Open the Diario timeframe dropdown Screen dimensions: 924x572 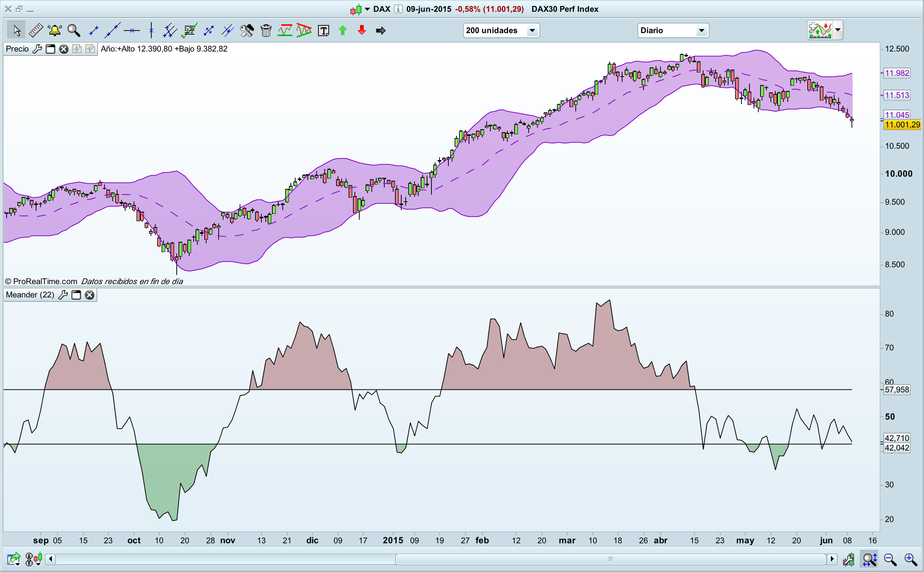701,30
